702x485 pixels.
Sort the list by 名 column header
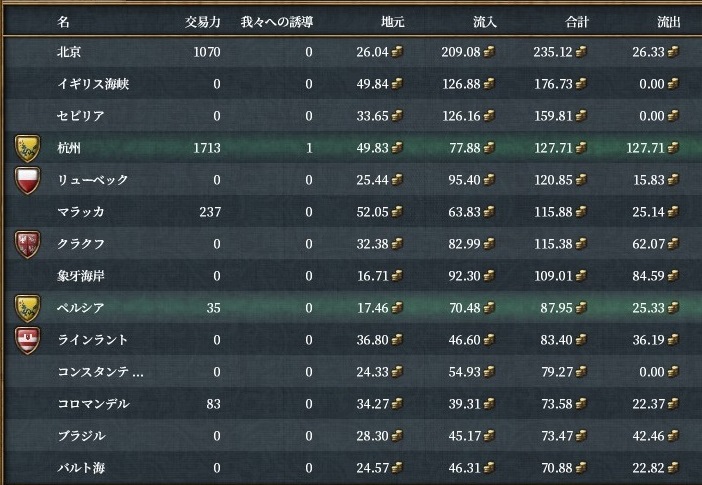coord(64,21)
